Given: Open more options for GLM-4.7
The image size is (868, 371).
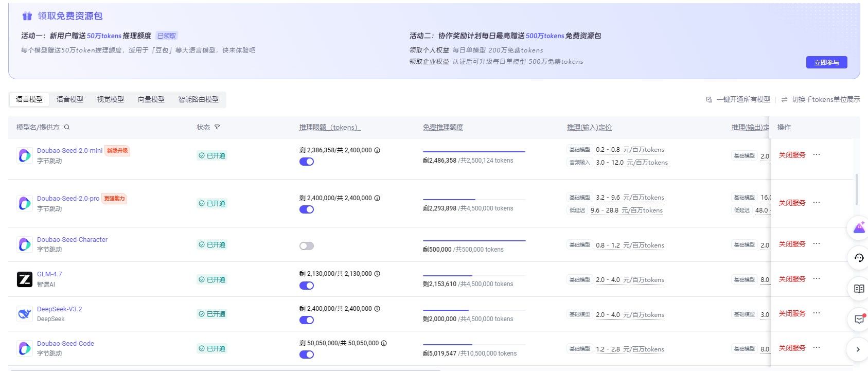Looking at the screenshot, I should (817, 278).
